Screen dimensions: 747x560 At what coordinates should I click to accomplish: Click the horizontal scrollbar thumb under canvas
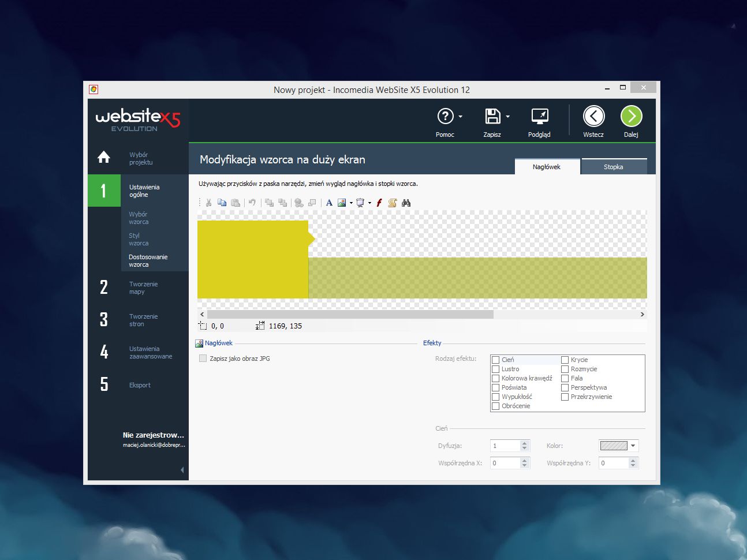[x=350, y=315]
